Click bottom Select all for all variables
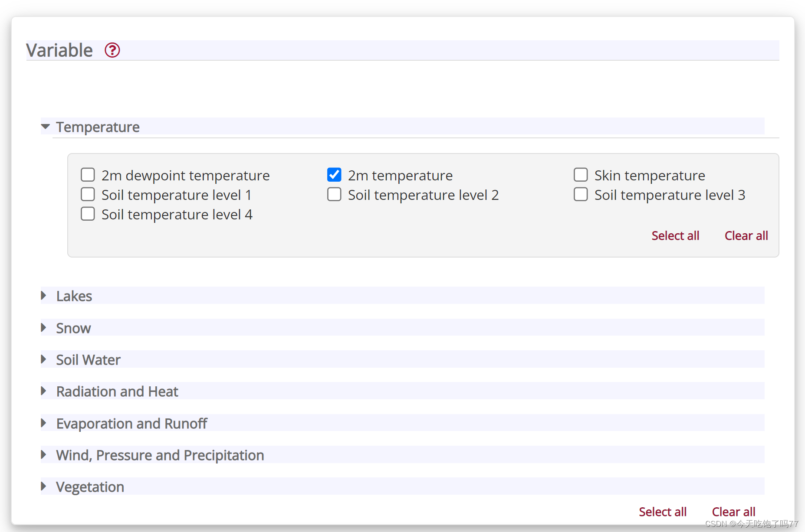 pyautogui.click(x=663, y=512)
